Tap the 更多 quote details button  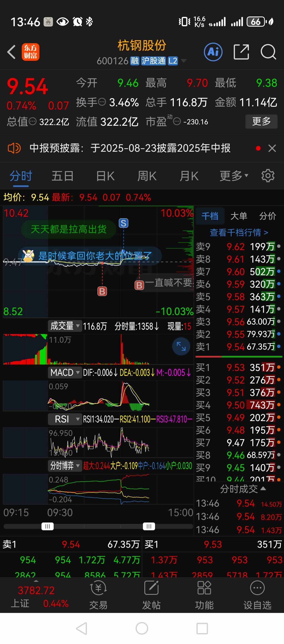[x=261, y=122]
